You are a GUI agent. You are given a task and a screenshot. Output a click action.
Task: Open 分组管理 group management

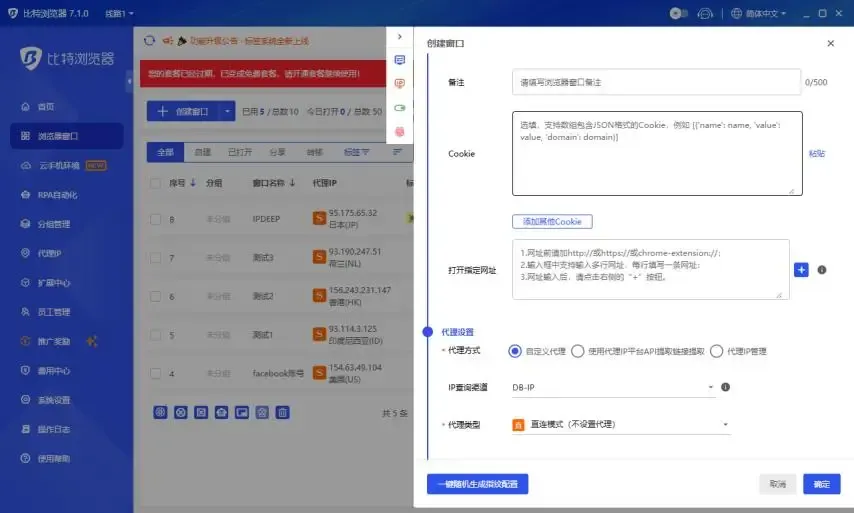coord(46,224)
